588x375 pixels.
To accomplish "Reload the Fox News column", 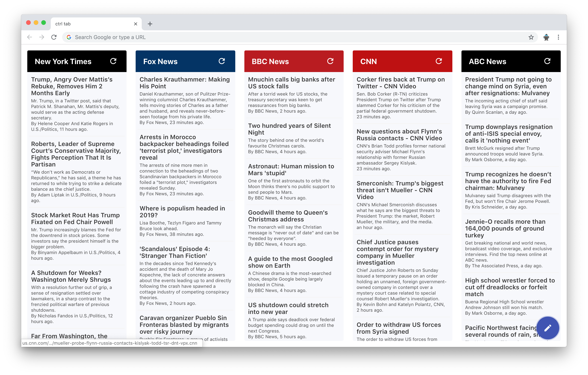I will pyautogui.click(x=221, y=61).
